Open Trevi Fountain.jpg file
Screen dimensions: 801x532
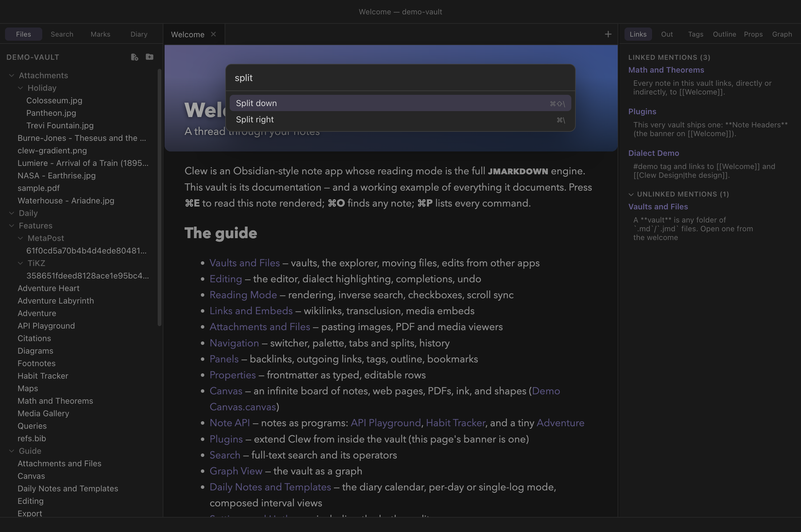pos(60,125)
